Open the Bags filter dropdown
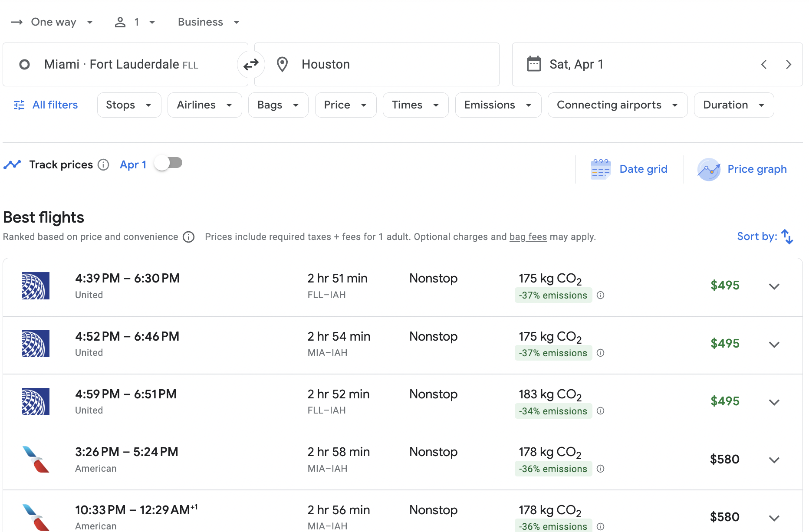This screenshot has height=532, width=809. (x=278, y=105)
